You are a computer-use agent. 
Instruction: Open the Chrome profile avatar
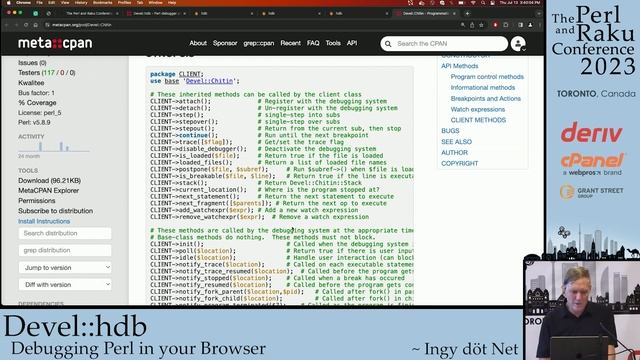(x=530, y=25)
